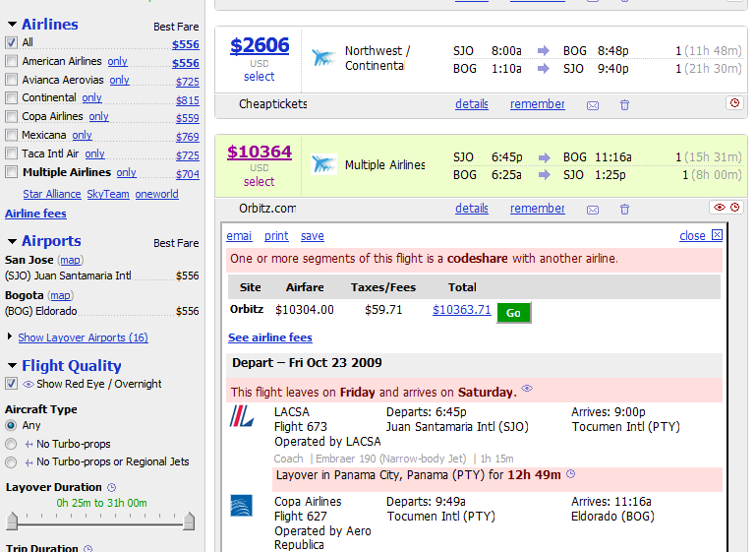This screenshot has width=756, height=552.
Task: Select the No Turbo-props radio button
Action: click(x=11, y=444)
